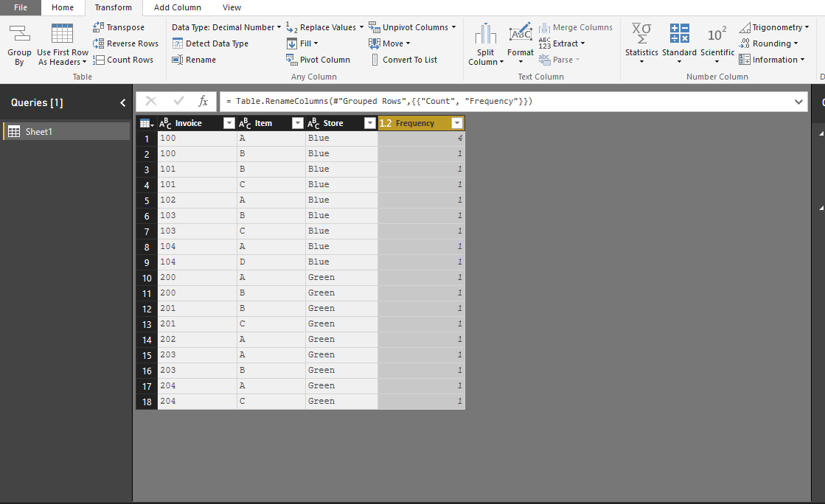Click the Parse dropdown button

pyautogui.click(x=559, y=60)
